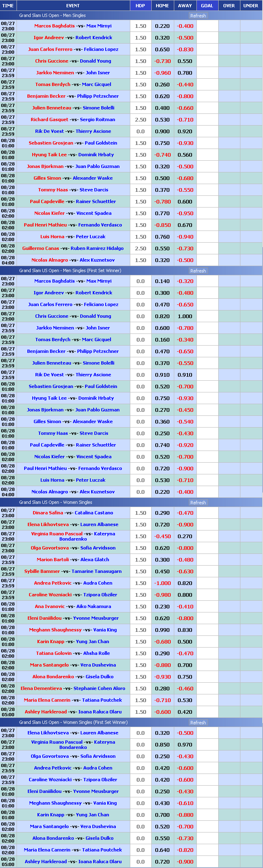This screenshot has width=263, height=868.
Task: Choose away odds 0.970 for Ruano Pascual first set
Action: point(185,745)
